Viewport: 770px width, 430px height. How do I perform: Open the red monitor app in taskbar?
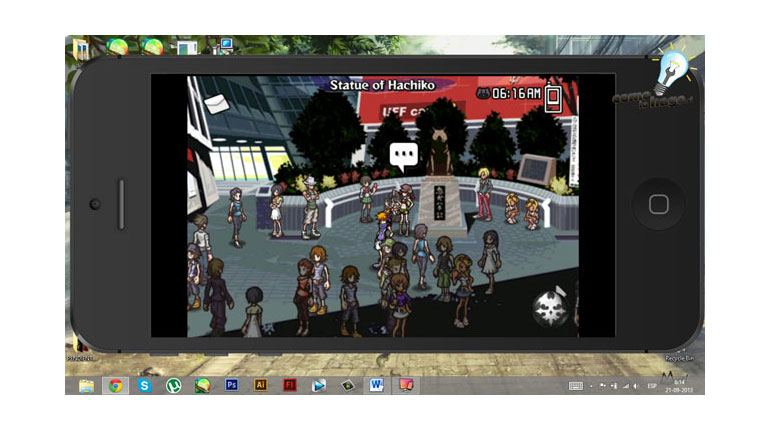pyautogui.click(x=406, y=385)
